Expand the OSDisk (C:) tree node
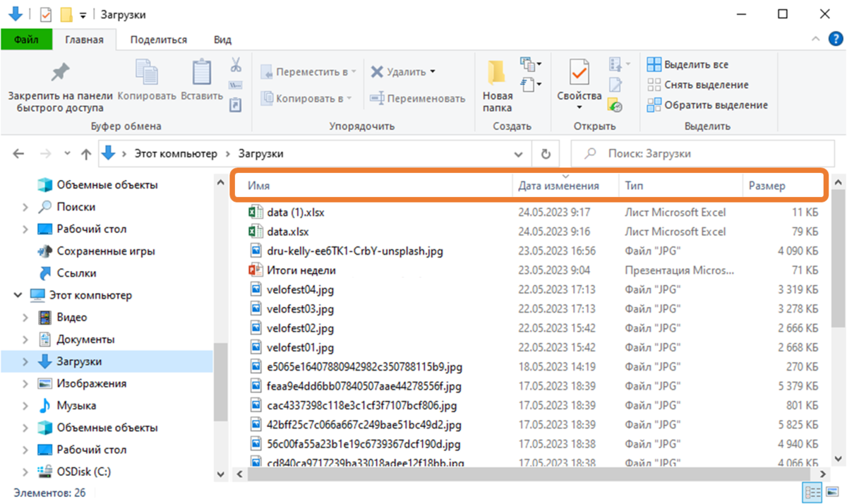The width and height of the screenshot is (847, 504). click(25, 472)
